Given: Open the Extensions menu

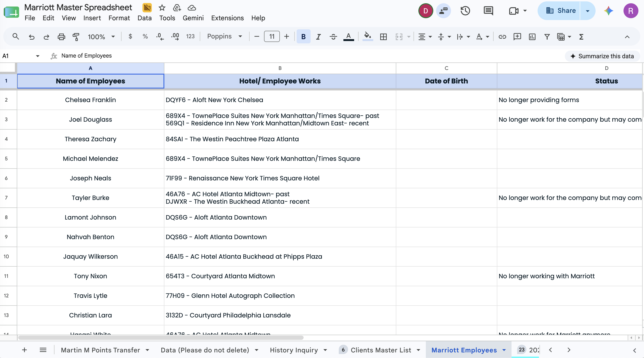Looking at the screenshot, I should (x=227, y=18).
